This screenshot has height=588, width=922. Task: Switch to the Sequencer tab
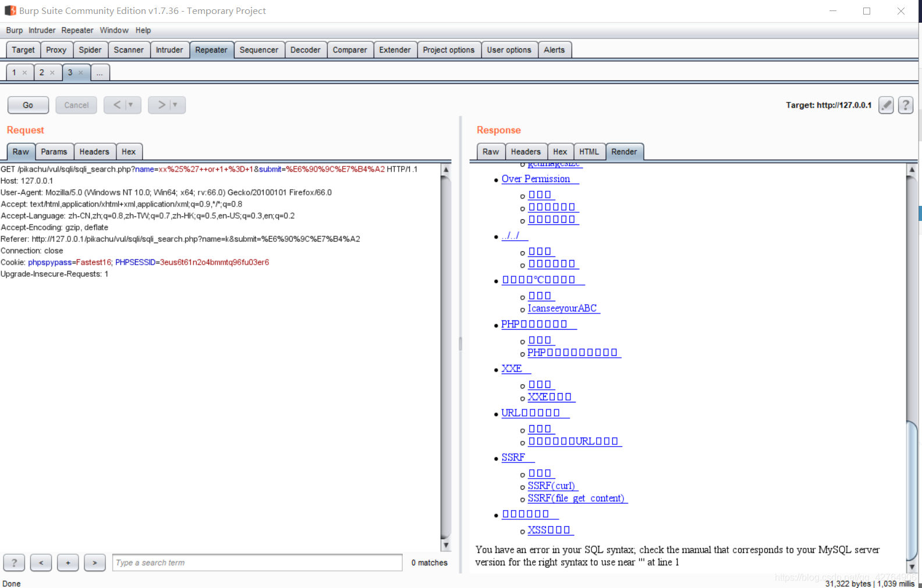pyautogui.click(x=259, y=50)
